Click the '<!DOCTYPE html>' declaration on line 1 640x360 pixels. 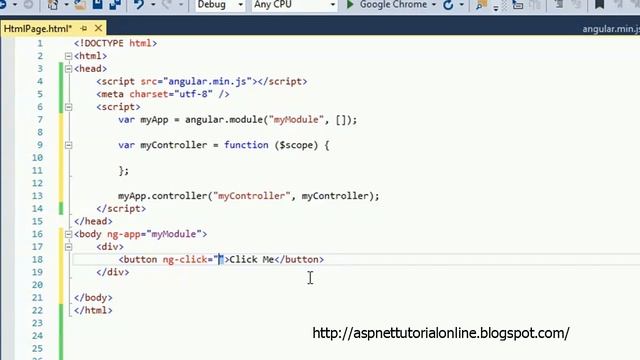[116, 43]
